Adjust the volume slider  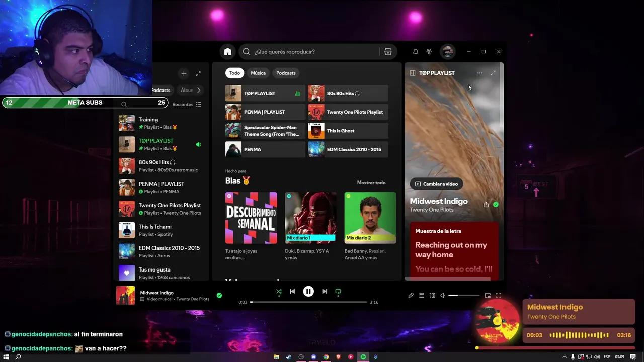464,295
